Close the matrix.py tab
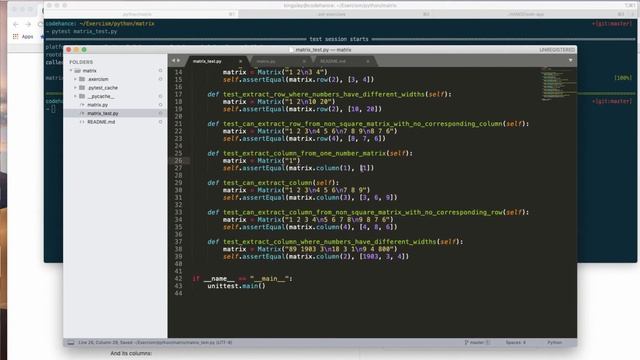This screenshot has width=640, height=360. pyautogui.click(x=304, y=61)
